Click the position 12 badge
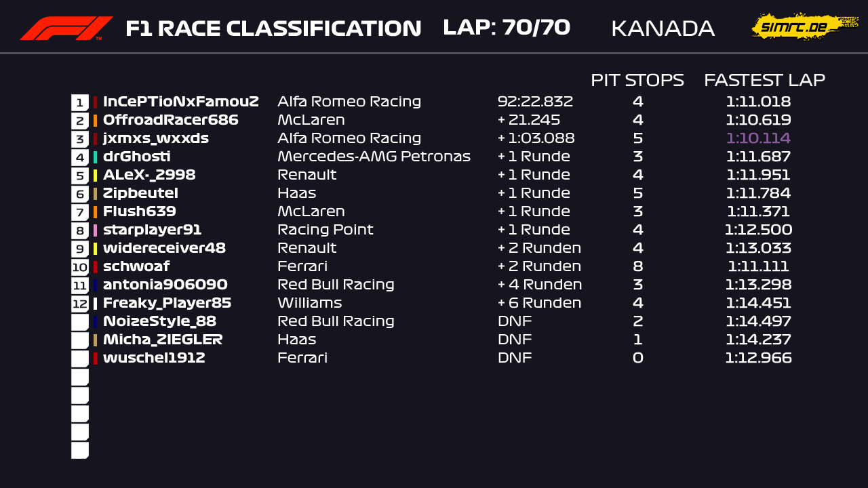Viewport: 868px width, 488px height. pos(80,304)
